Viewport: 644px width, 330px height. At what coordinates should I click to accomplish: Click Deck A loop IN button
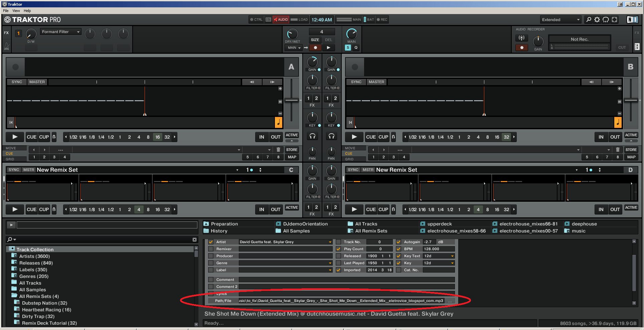pyautogui.click(x=262, y=137)
